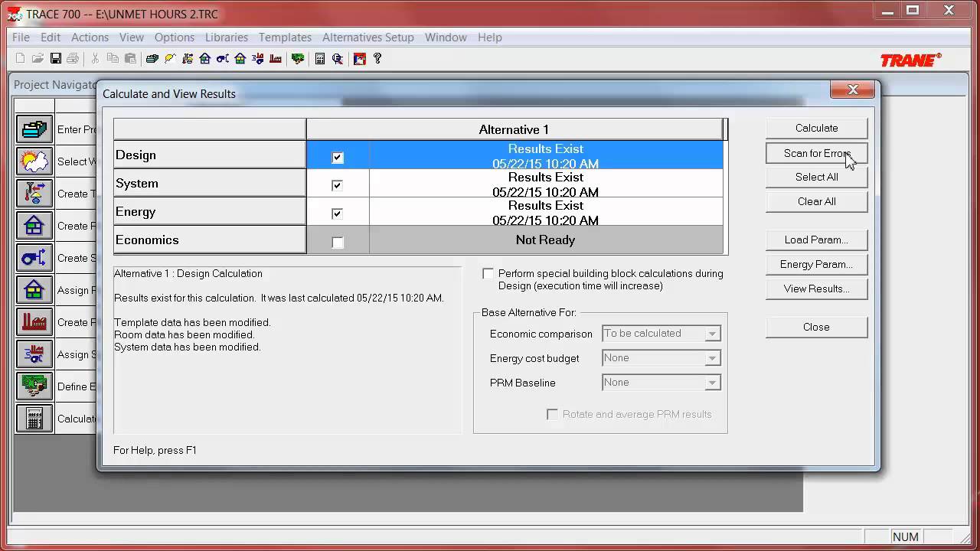Open the Options menu

click(175, 37)
